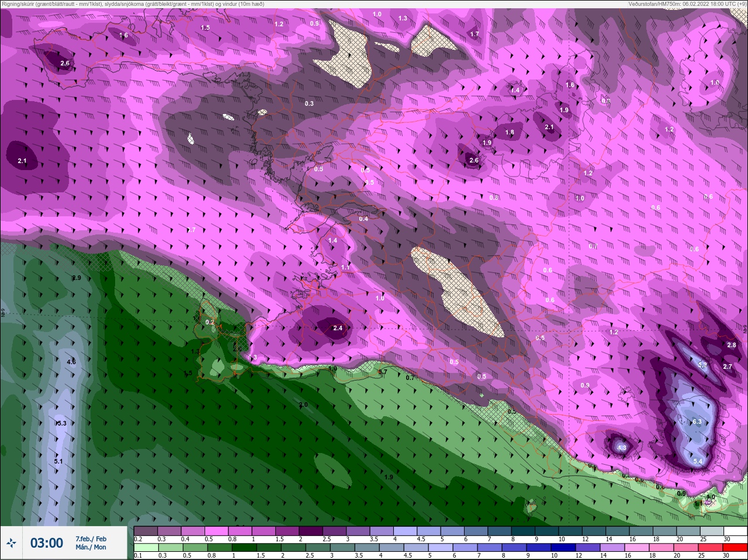This screenshot has height=560, width=748.
Task: Click the date label "7.feb./ Feb"
Action: click(91, 539)
